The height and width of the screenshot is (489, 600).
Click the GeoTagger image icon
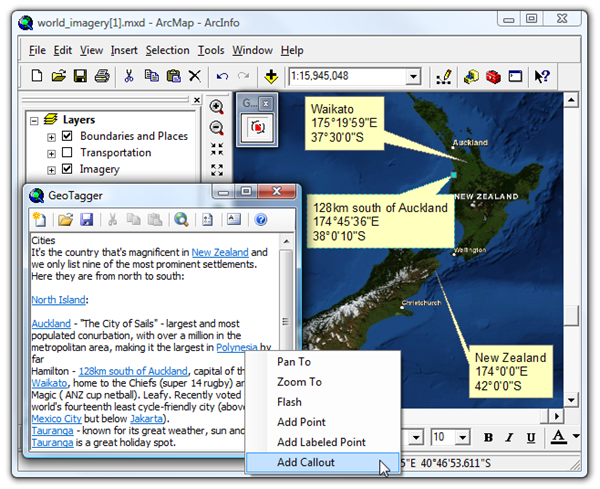click(234, 219)
